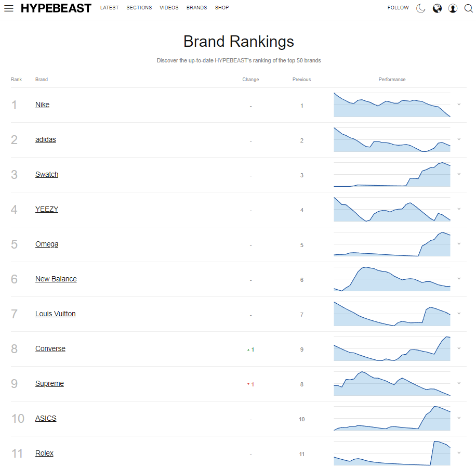The height and width of the screenshot is (466, 476).
Task: Open the hamburger menu icon
Action: (x=9, y=8)
